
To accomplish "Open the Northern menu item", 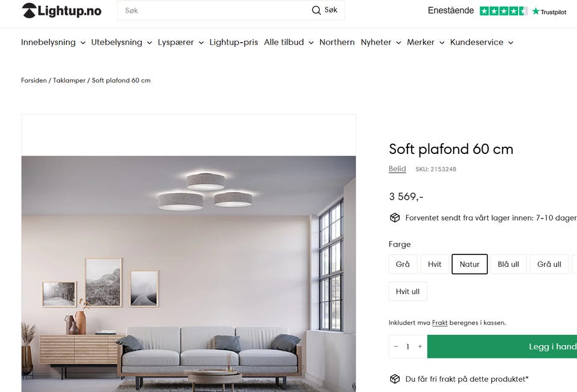I will (337, 42).
